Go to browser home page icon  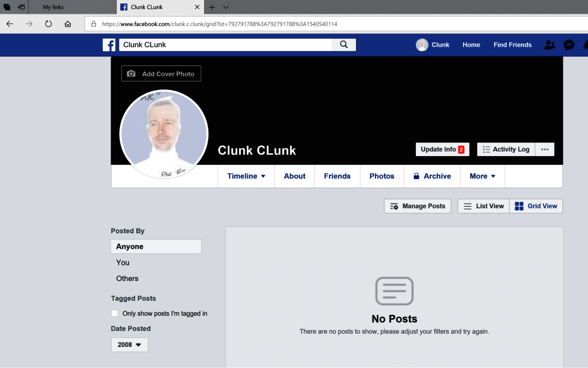(68, 24)
